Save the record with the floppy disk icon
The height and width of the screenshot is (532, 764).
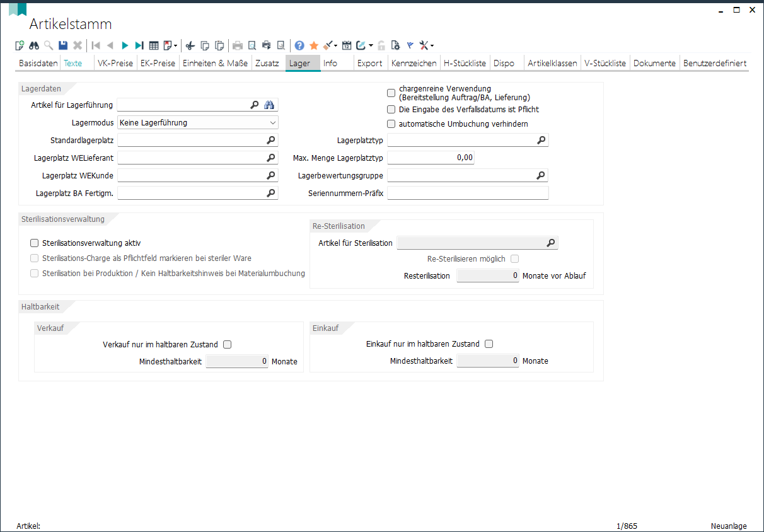pos(63,45)
